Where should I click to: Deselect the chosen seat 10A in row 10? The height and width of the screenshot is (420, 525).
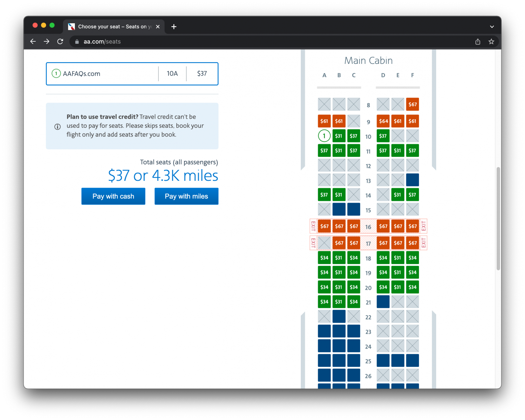coord(324,136)
